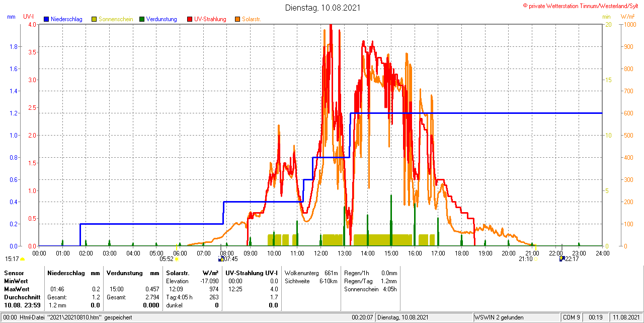Image resolution: width=644 pixels, height=323 pixels.
Task: Click the Sichtweite 6-10km entry
Action: 311,281
